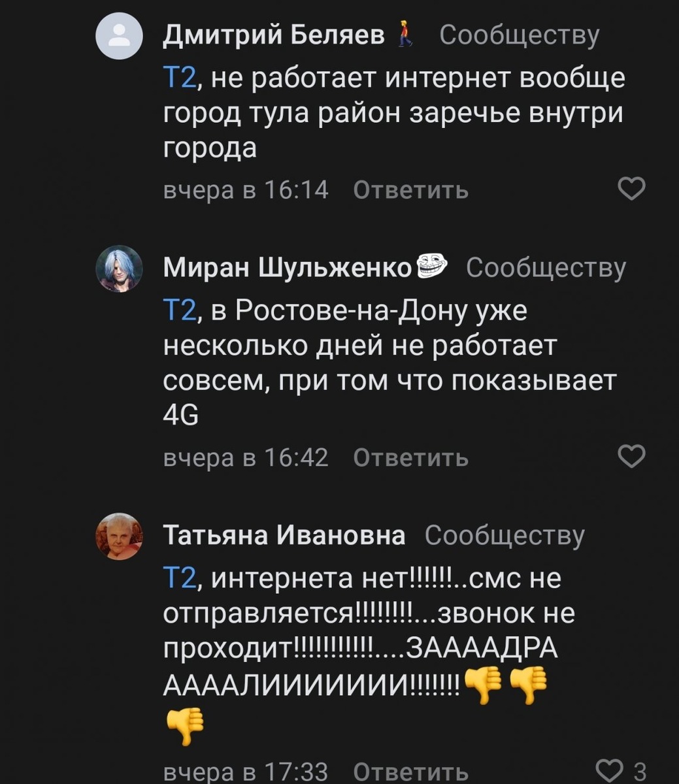Reply to Миран Шульженко via Ответить
Screen dimensions: 679x784
pyautogui.click(x=410, y=457)
